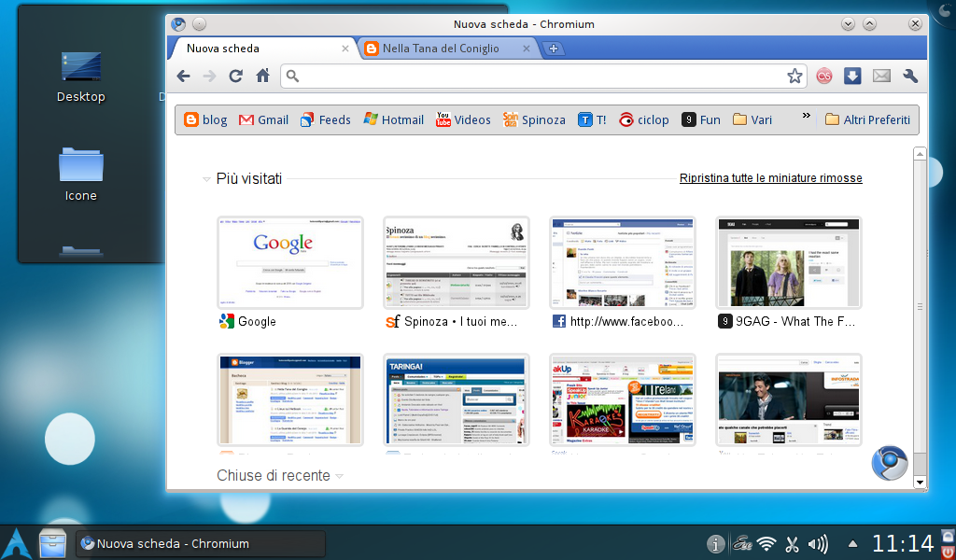This screenshot has width=956, height=560.
Task: Click the 9GAG - What The F... title
Action: coord(795,322)
